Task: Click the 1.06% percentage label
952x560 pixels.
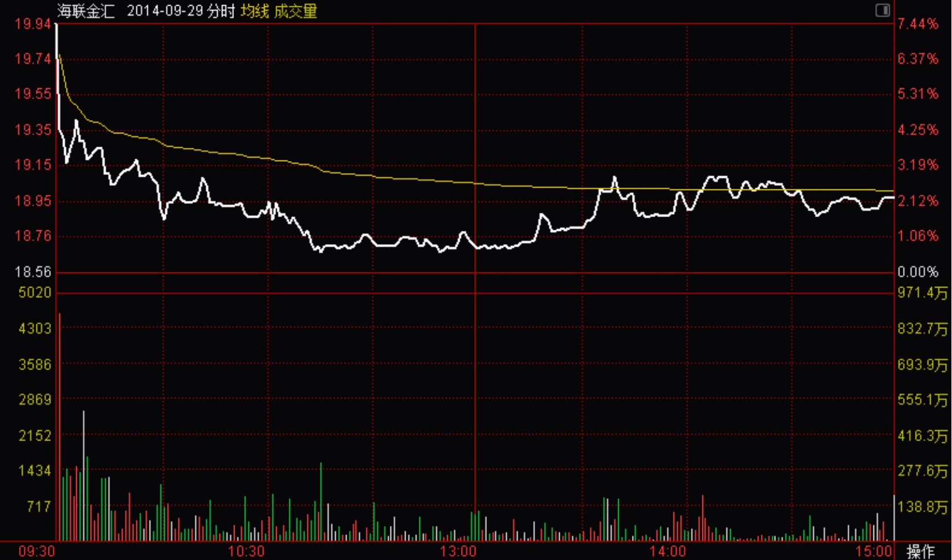Action: coord(918,236)
